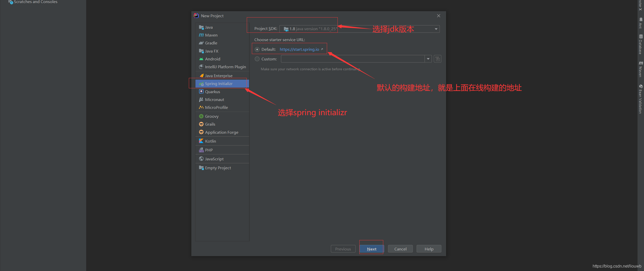Open the Bean Validation tool window
Viewport: 644px width, 271px height.
click(641, 99)
